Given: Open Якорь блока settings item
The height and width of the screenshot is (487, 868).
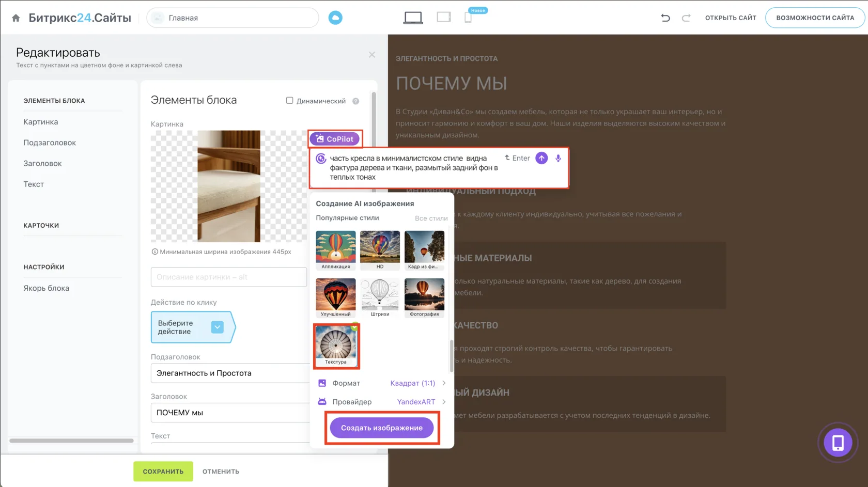Looking at the screenshot, I should coord(46,288).
